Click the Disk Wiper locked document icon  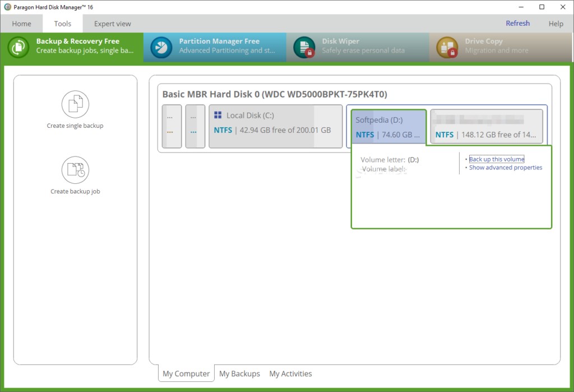pos(304,47)
